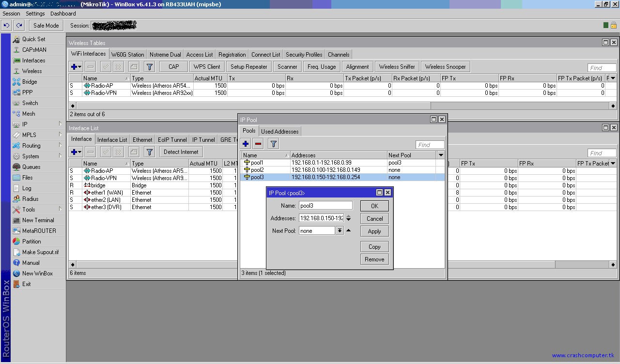The width and height of the screenshot is (620, 364).
Task: Open Manual in sidebar
Action: [x=38, y=262]
